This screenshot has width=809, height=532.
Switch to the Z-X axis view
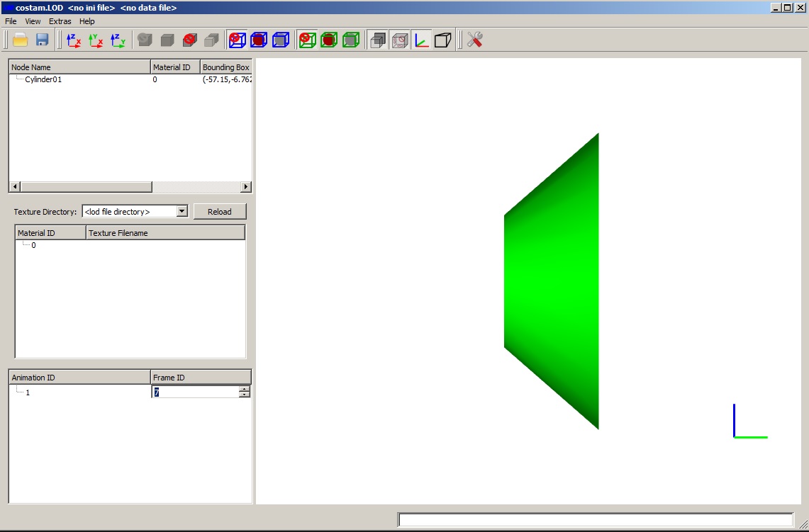pos(74,40)
